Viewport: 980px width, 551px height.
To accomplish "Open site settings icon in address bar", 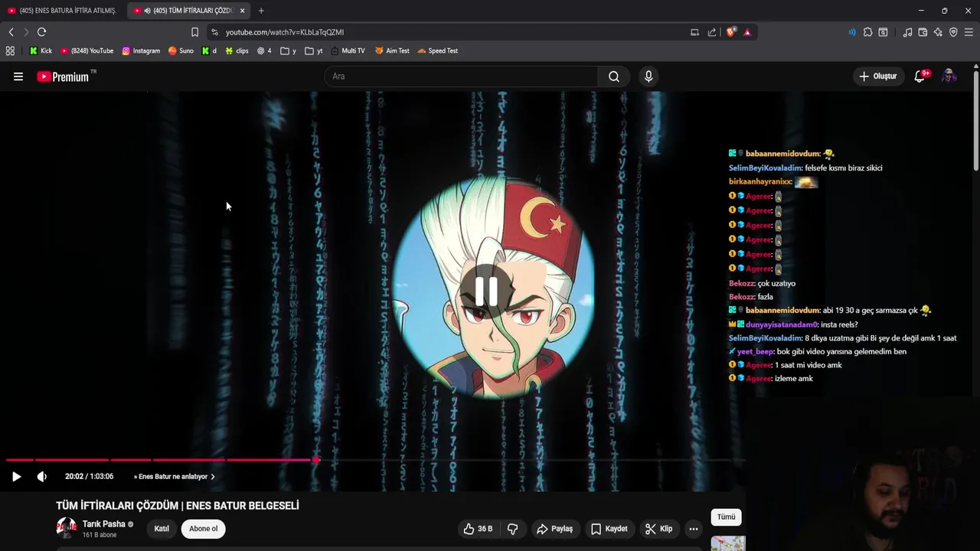I will (x=214, y=32).
